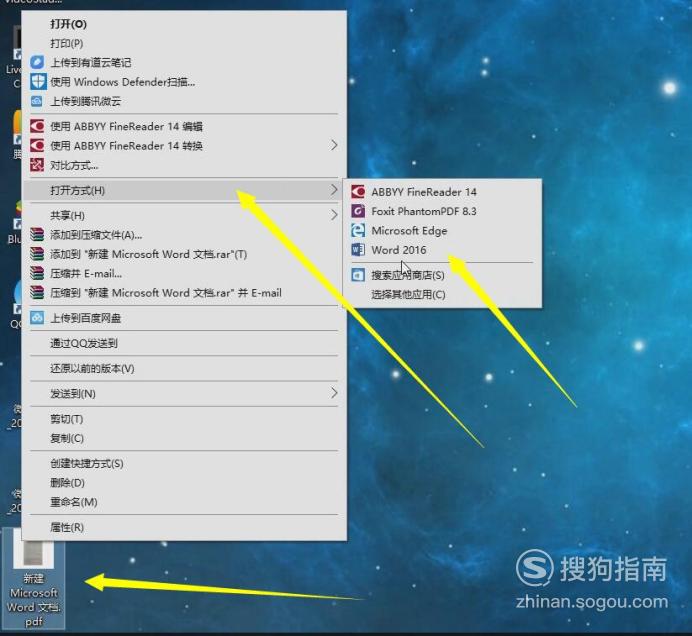Open the 共享(H) menu entry

[184, 215]
